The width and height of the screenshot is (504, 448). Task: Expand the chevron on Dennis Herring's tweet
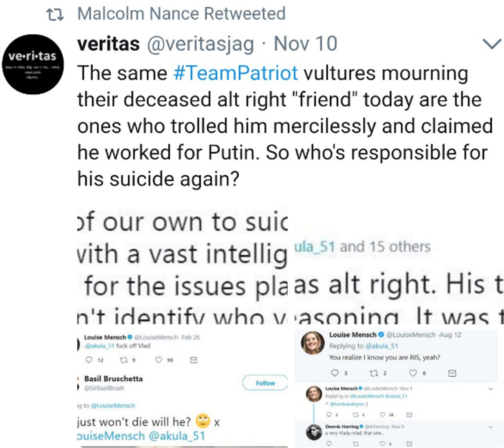490,427
